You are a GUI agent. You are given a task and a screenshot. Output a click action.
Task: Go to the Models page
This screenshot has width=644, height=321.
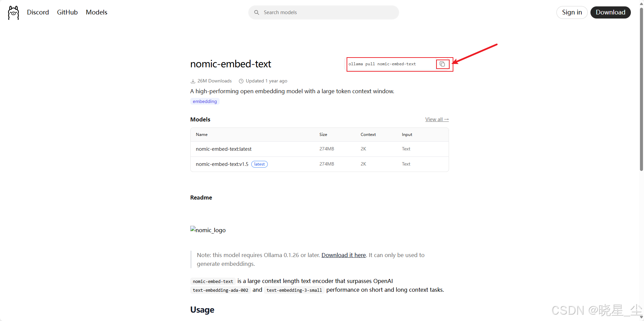click(97, 12)
